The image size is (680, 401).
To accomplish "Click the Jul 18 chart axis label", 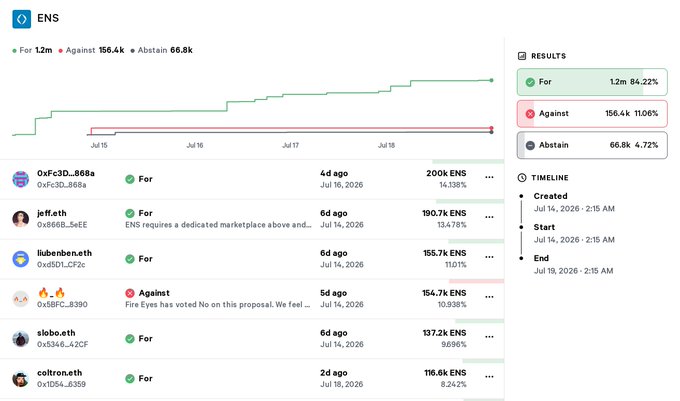I will (x=386, y=145).
